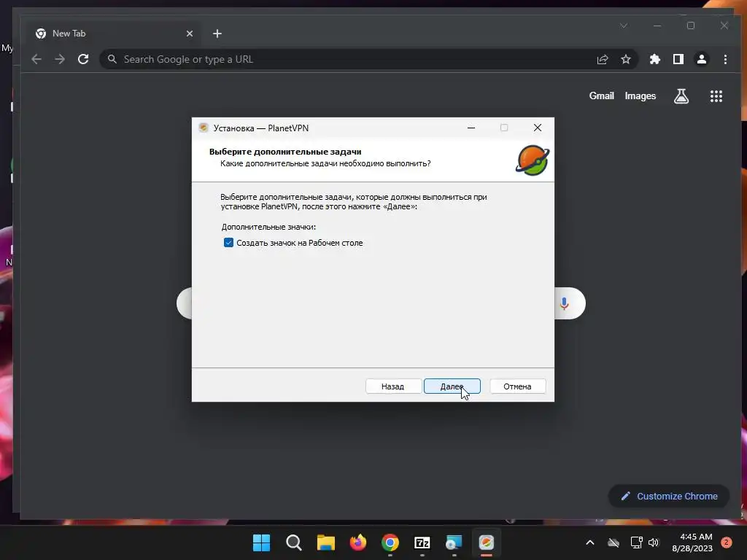Bookmark this tab with the star icon

point(625,59)
